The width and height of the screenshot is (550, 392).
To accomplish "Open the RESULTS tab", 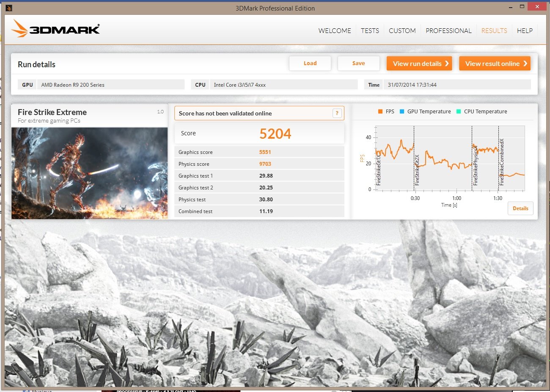I will [x=494, y=30].
